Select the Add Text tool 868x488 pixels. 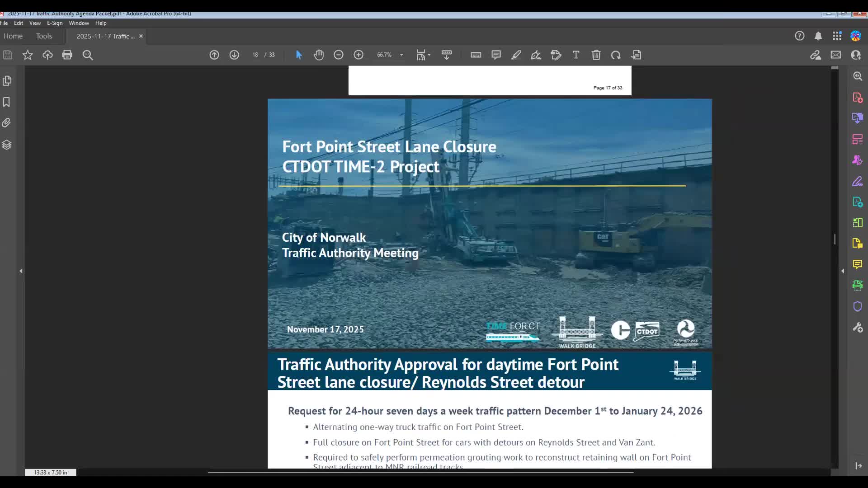576,55
